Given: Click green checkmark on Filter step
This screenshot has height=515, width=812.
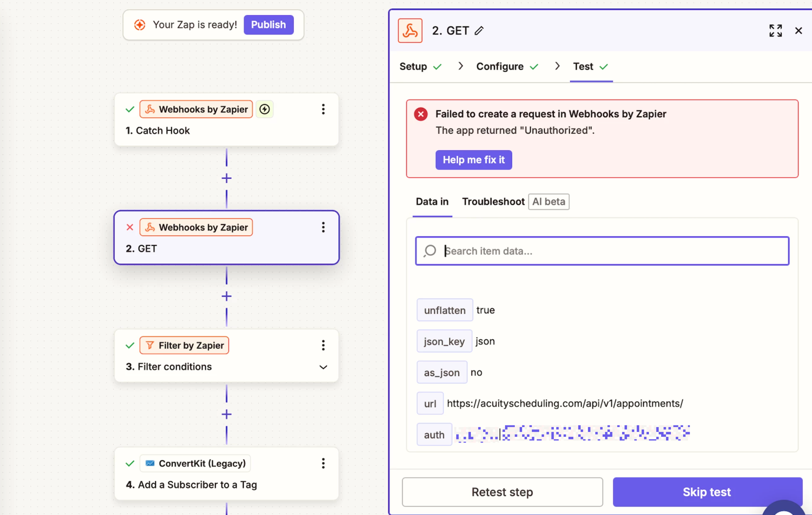Looking at the screenshot, I should pyautogui.click(x=130, y=346).
